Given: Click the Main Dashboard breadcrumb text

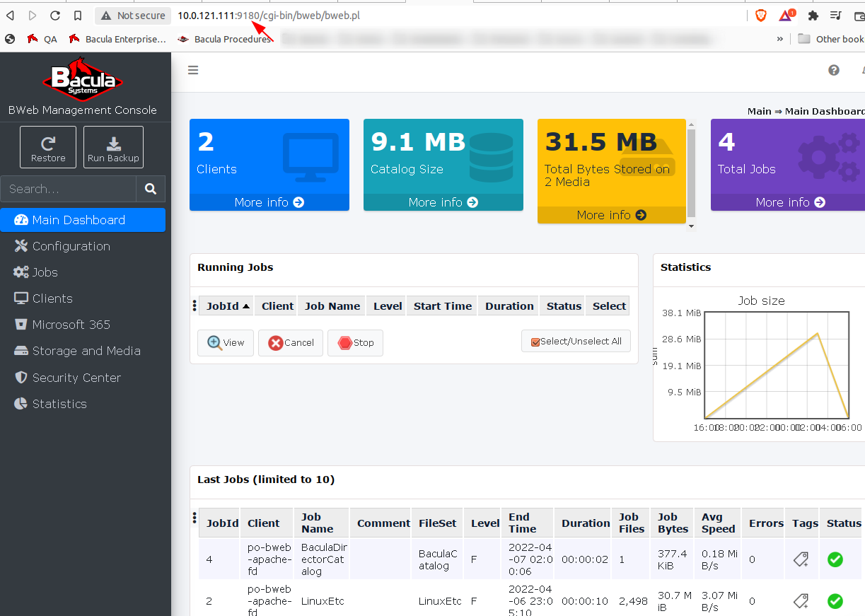Looking at the screenshot, I should 825,111.
